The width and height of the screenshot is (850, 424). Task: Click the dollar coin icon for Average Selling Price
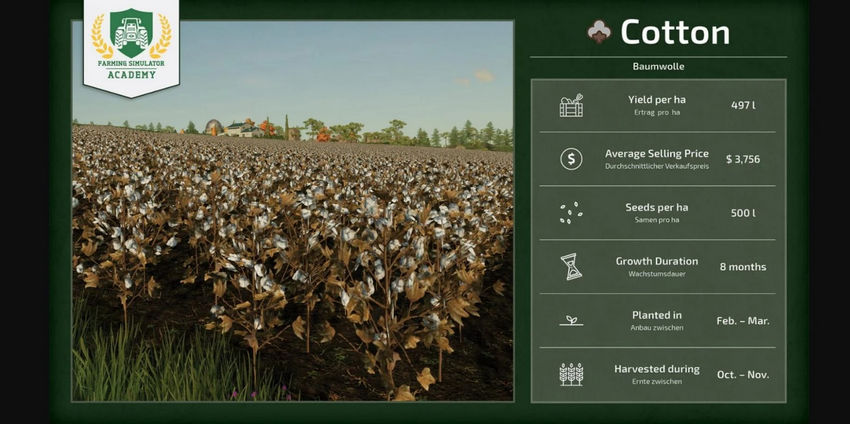coord(571,159)
